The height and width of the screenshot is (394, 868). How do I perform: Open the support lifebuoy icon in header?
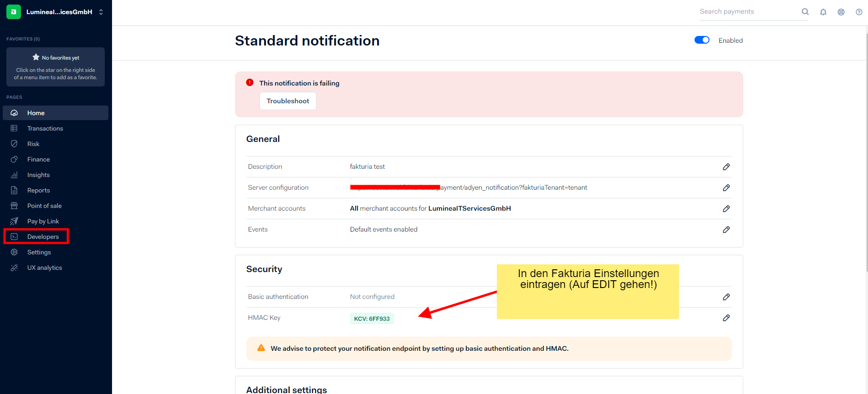point(841,12)
